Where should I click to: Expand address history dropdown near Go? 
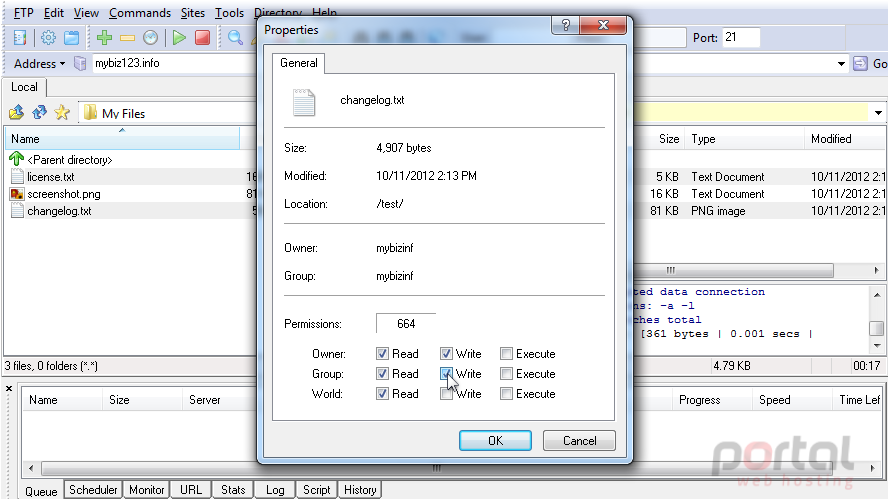coord(841,63)
